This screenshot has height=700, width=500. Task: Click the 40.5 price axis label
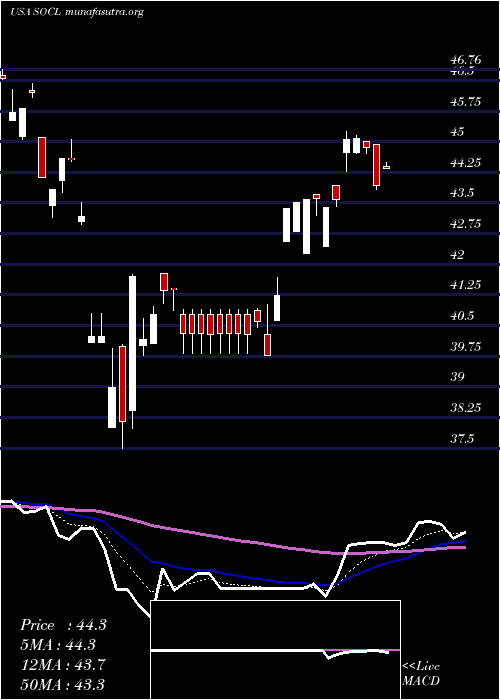coord(463,316)
